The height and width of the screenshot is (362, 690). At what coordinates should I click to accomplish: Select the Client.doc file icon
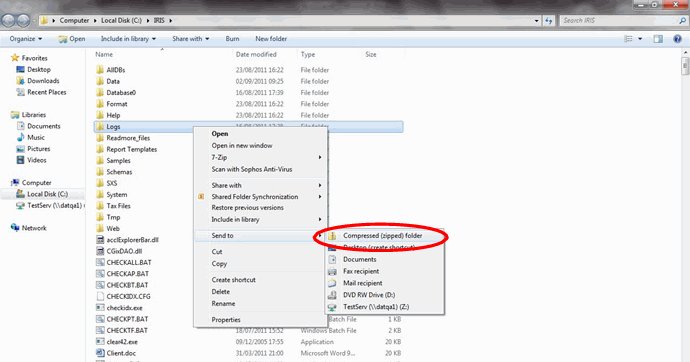pyautogui.click(x=100, y=353)
